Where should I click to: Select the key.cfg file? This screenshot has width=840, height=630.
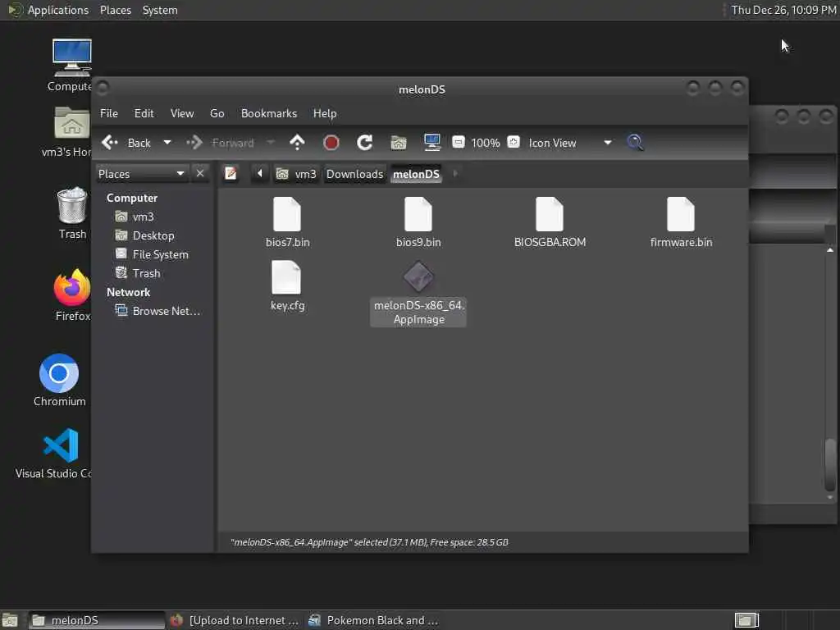287,285
